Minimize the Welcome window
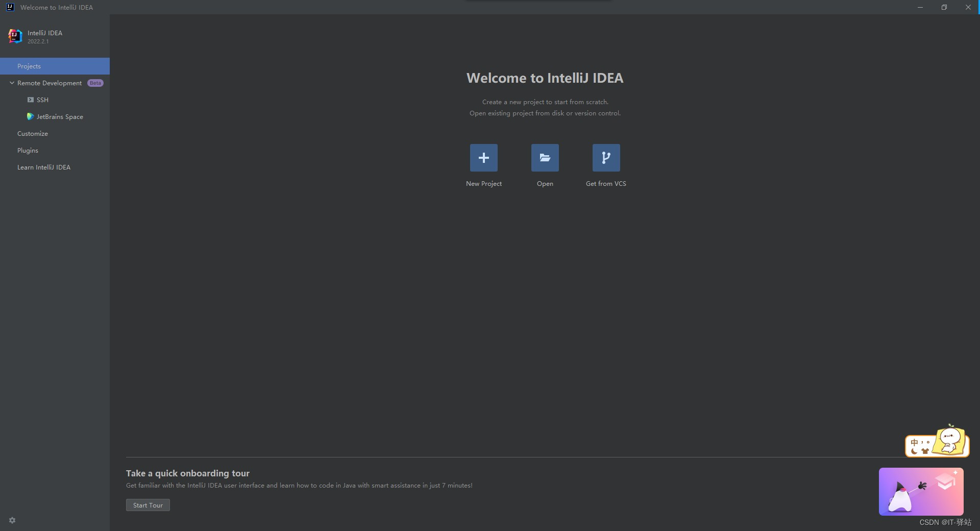Viewport: 980px width, 531px height. coord(920,7)
